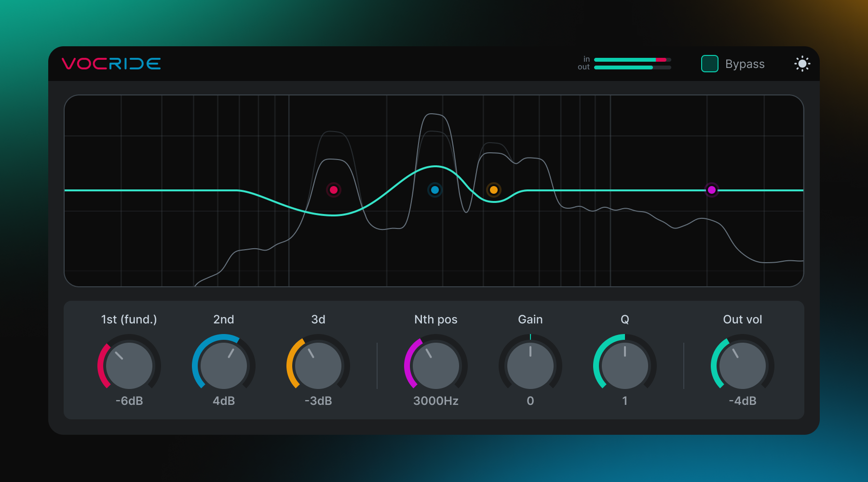Click the 2nd label
This screenshot has height=482, width=868.
tap(224, 320)
